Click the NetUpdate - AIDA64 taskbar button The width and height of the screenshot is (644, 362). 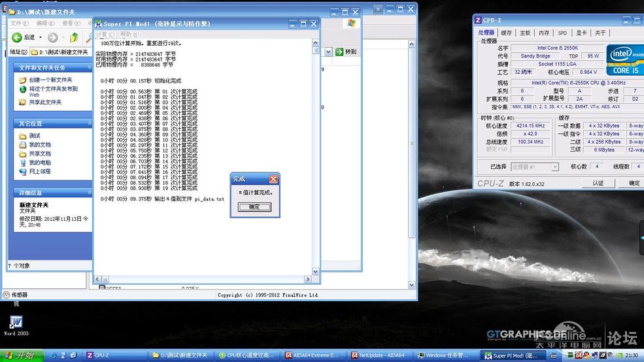(x=381, y=355)
